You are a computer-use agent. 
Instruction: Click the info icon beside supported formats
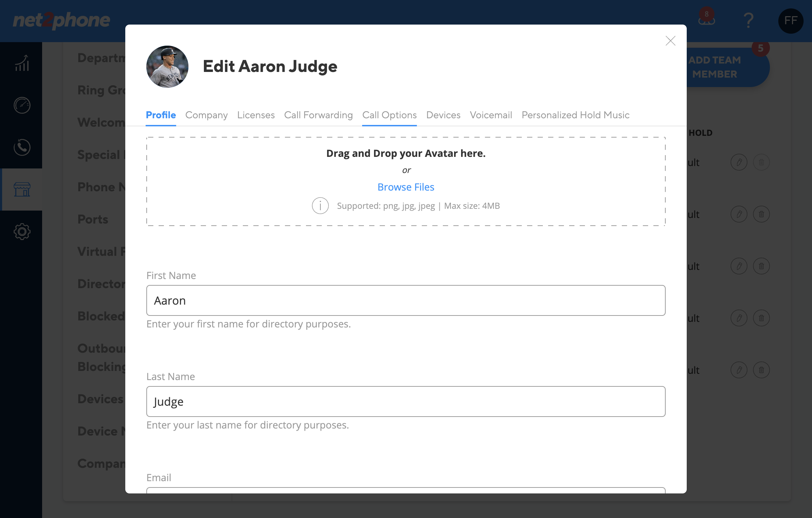(x=320, y=206)
